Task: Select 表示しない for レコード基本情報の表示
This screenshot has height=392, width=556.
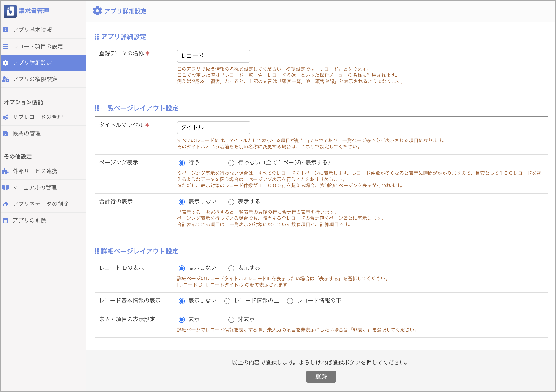Action: (182, 301)
